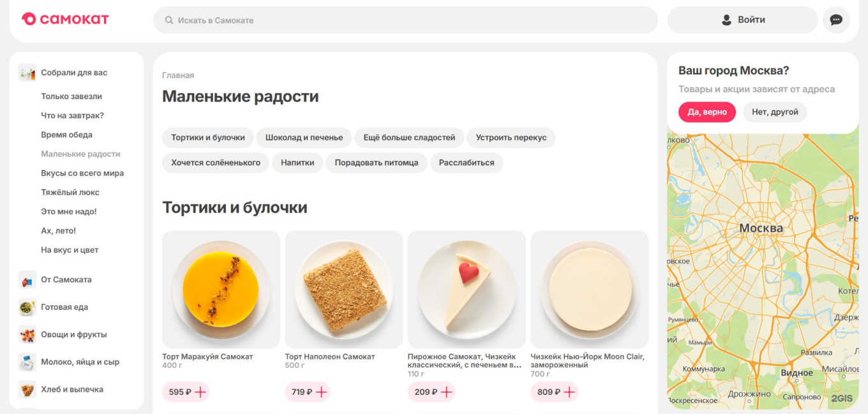Open the Расслабиться category chip

tap(467, 162)
